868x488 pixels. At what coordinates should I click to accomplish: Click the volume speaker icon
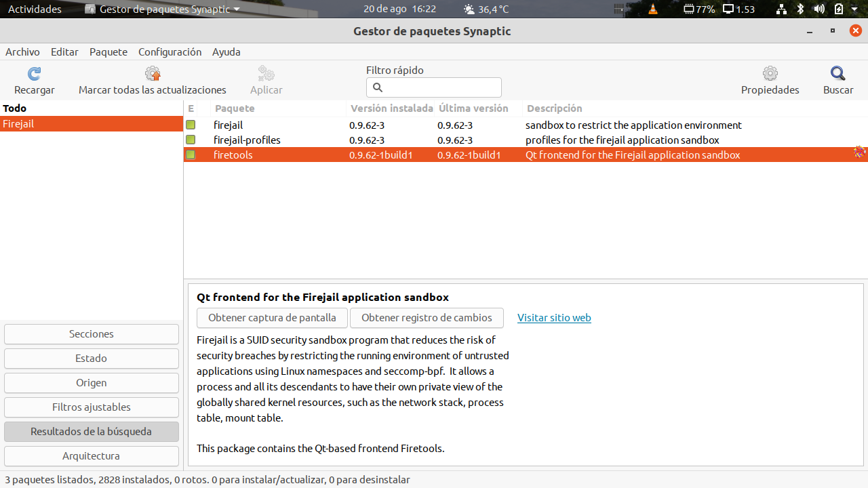click(x=819, y=9)
